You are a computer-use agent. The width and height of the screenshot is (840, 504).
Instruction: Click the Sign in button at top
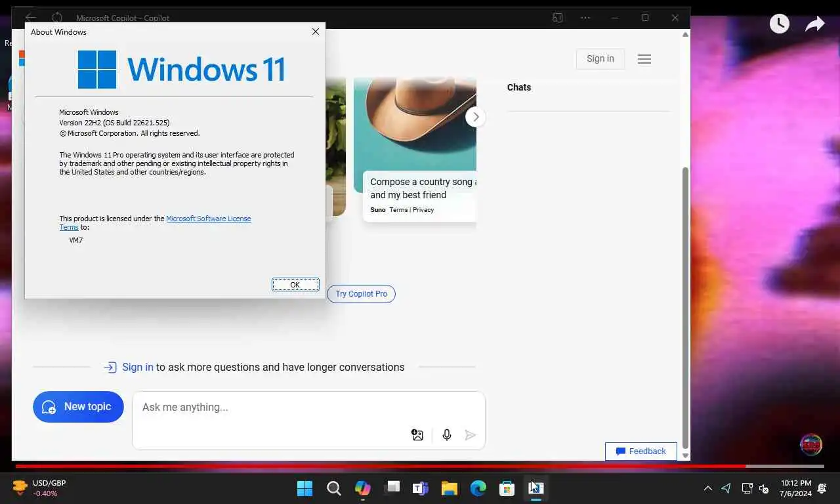[x=600, y=59]
